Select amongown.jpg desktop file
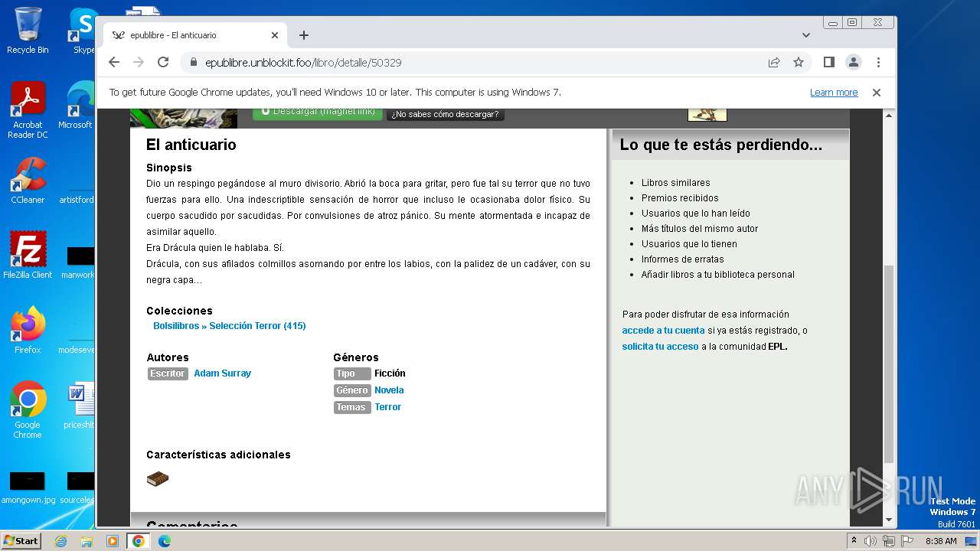The width and height of the screenshot is (980, 551). point(28,488)
